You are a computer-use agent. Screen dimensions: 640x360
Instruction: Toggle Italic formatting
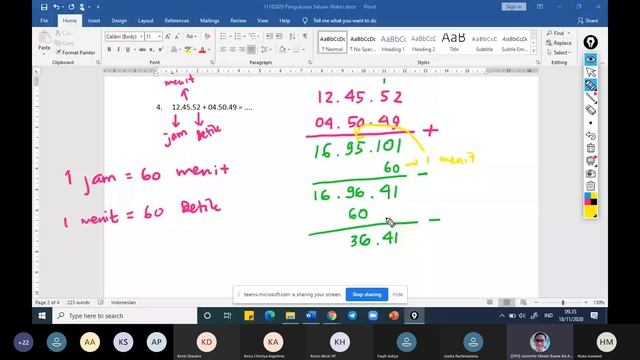(118, 49)
